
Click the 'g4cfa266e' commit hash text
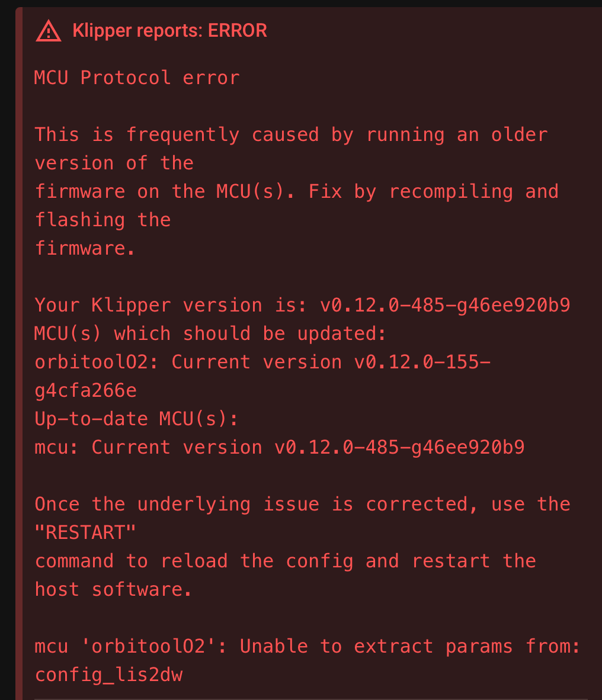pyautogui.click(x=86, y=391)
